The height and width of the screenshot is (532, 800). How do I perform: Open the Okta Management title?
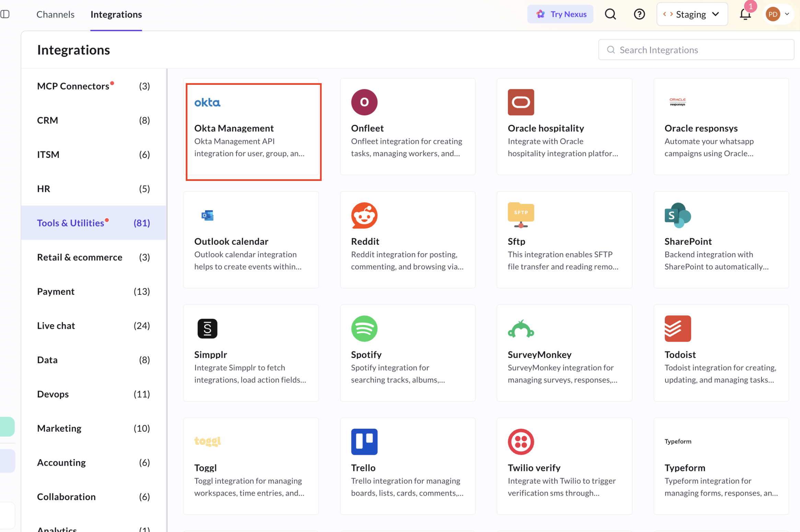point(234,128)
